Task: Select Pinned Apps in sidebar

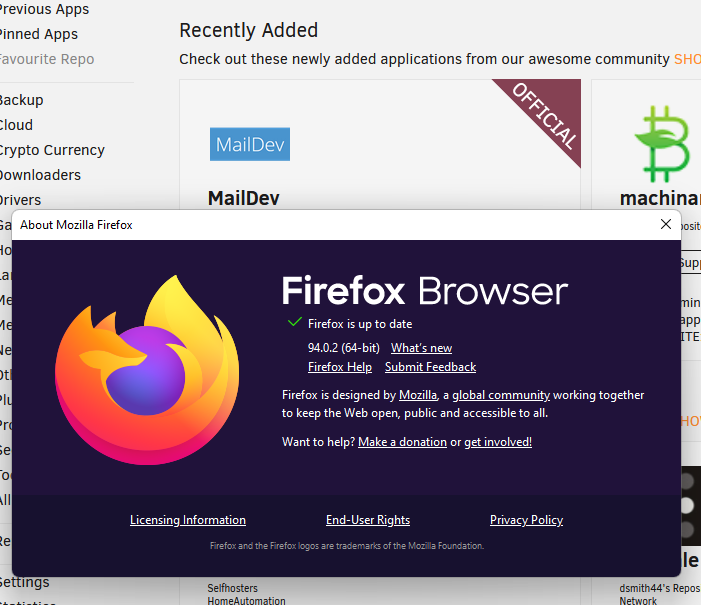Action: pos(38,34)
